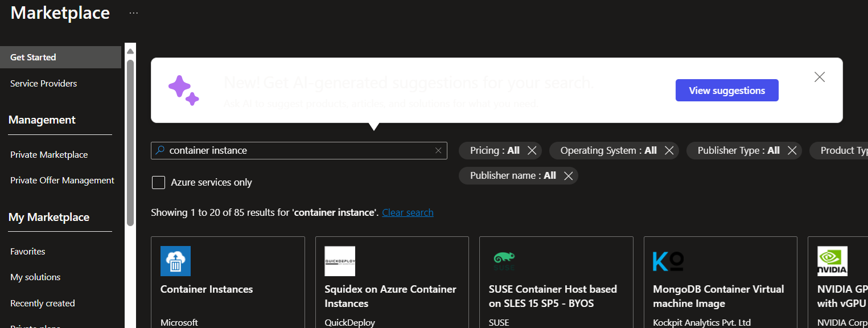Select the QuickDeploy Squidex logo icon
Screen dimensions: 868x328
(340, 261)
